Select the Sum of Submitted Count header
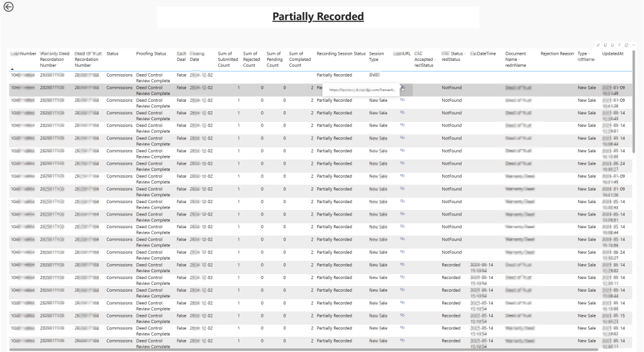This screenshot has width=644, height=352. point(228,60)
